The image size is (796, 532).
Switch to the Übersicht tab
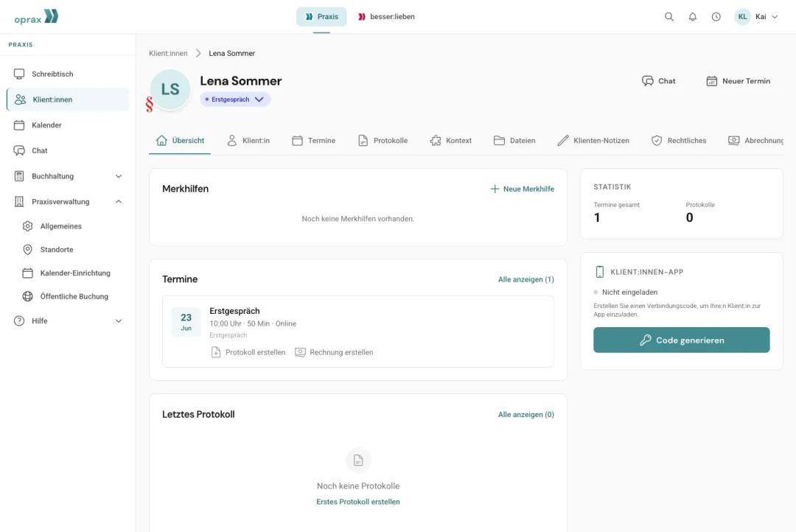click(x=180, y=141)
